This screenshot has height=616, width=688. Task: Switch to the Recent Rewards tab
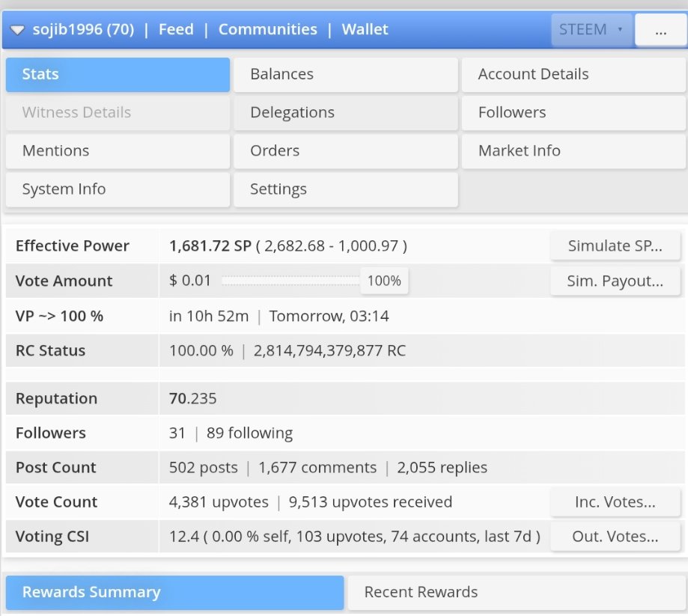point(517,592)
